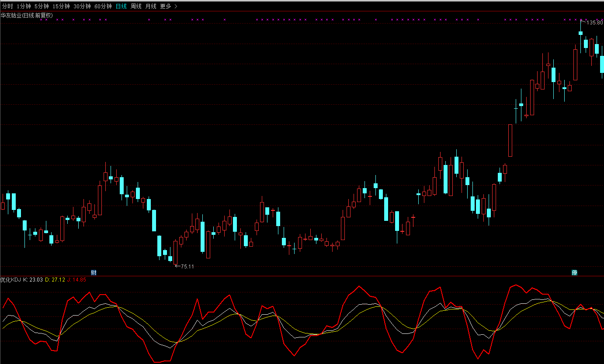Switch to the 月线 monthly chart tab
The image size is (604, 364).
pos(151,7)
